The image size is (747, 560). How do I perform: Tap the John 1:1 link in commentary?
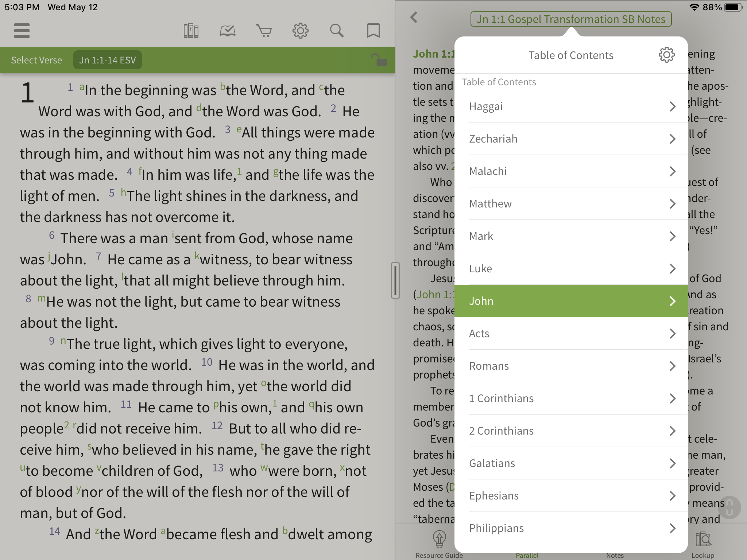[436, 294]
